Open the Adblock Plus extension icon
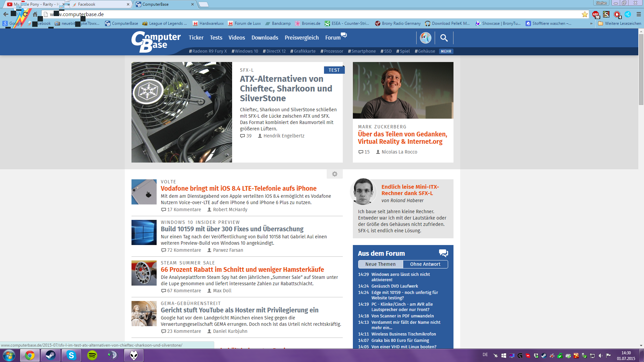Image resolution: width=644 pixels, height=362 pixels. 595,14
